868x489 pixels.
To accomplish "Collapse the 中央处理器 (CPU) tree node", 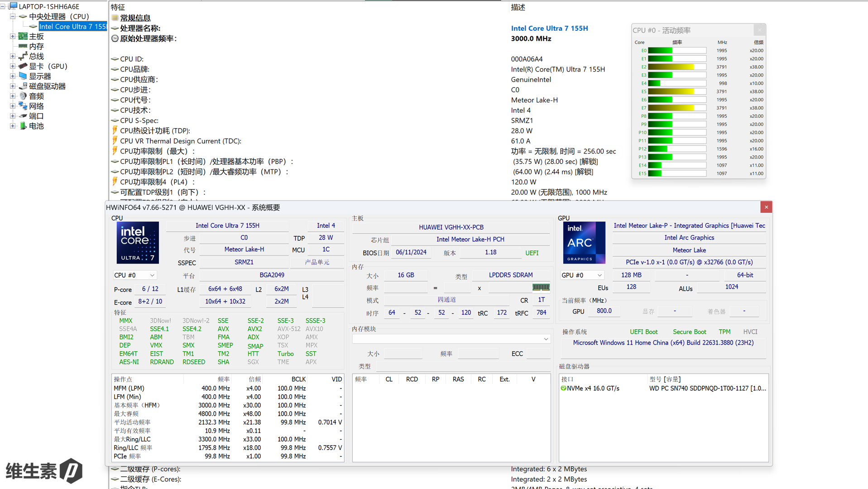I will pyautogui.click(x=13, y=16).
